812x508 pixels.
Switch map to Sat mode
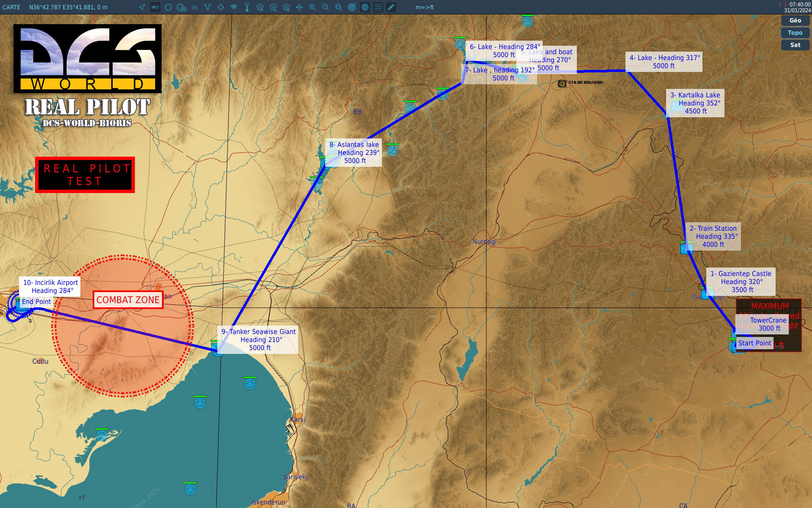tap(795, 45)
